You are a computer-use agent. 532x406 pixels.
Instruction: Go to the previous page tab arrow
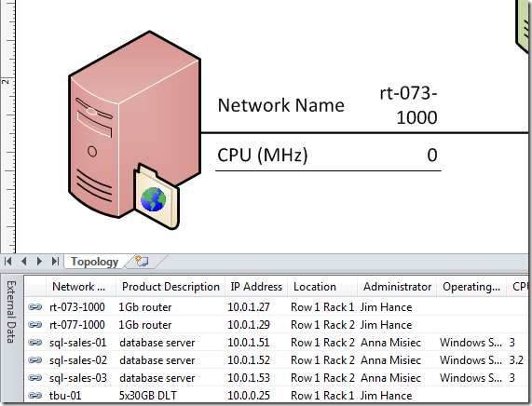tap(23, 262)
